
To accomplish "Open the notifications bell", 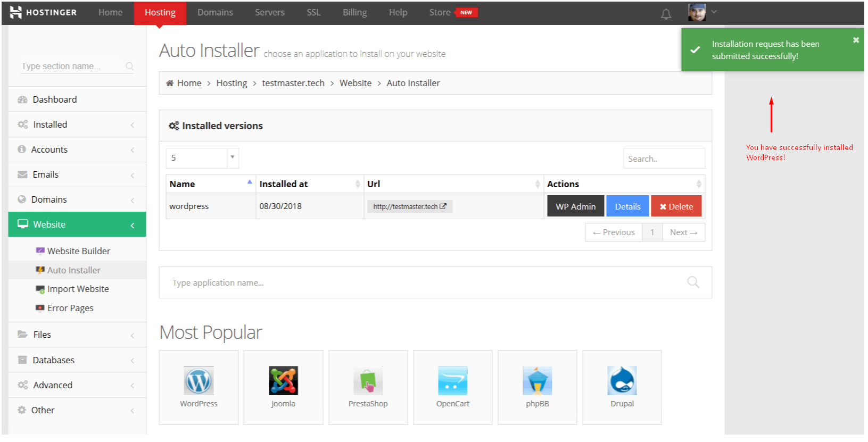I will pos(666,14).
